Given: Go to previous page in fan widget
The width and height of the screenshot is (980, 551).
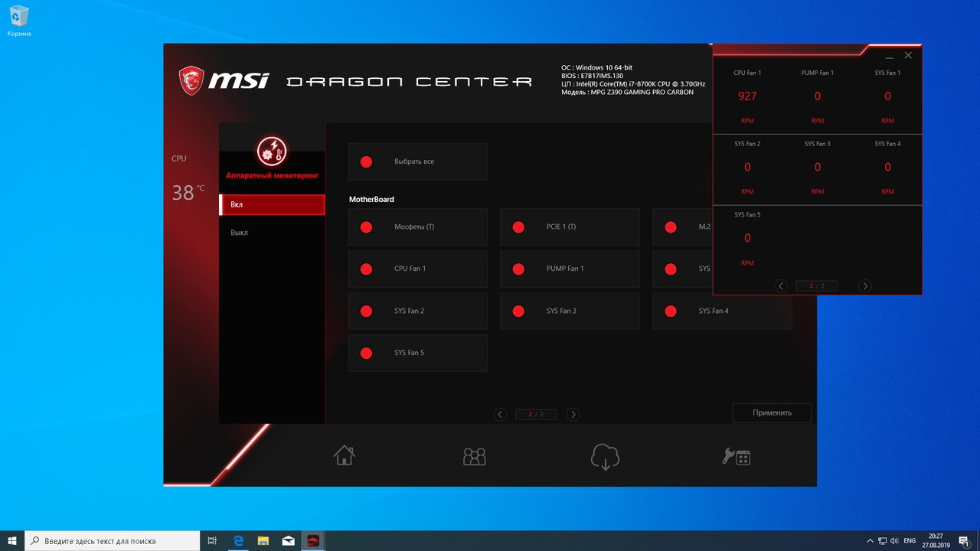Looking at the screenshot, I should [781, 285].
